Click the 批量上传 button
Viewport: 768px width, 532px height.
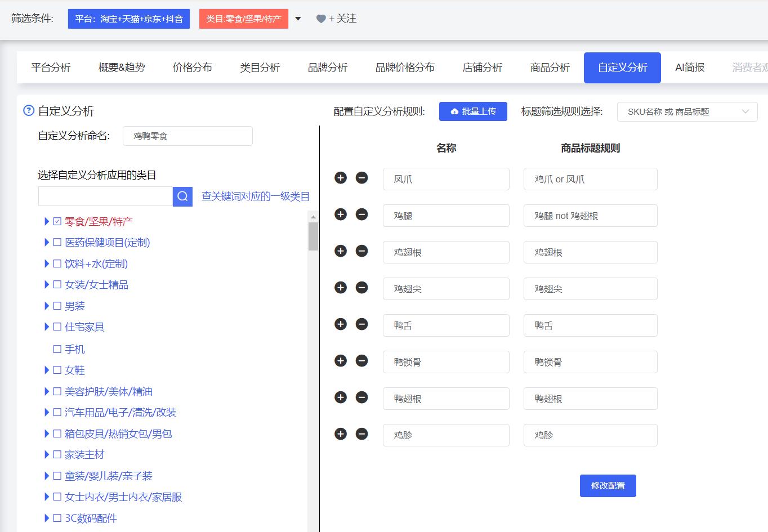point(473,111)
